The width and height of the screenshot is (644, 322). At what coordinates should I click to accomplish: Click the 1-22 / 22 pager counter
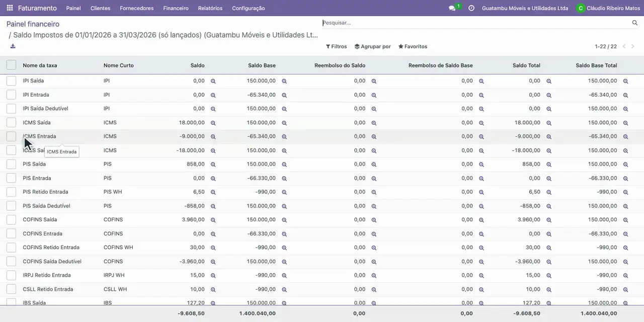[x=606, y=46]
